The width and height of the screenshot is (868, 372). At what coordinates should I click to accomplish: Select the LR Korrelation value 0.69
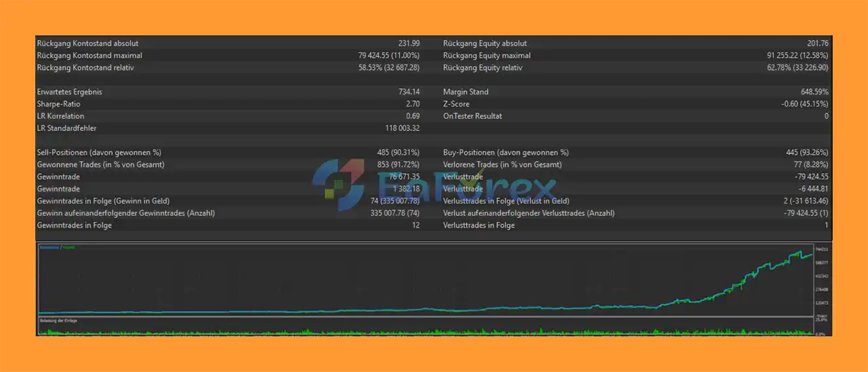coord(413,116)
